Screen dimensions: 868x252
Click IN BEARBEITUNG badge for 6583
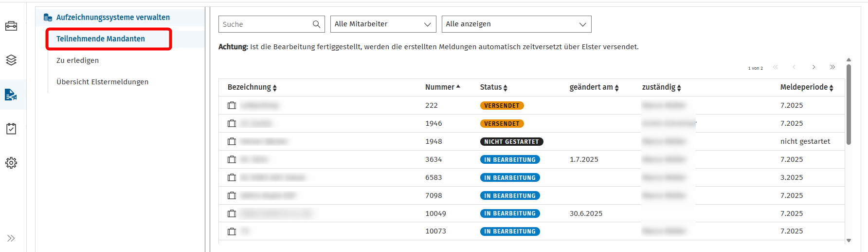510,177
